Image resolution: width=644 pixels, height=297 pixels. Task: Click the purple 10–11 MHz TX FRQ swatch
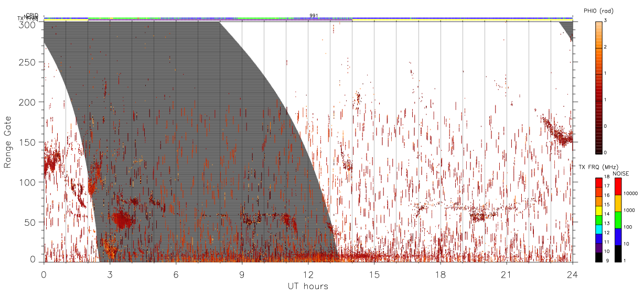click(598, 248)
